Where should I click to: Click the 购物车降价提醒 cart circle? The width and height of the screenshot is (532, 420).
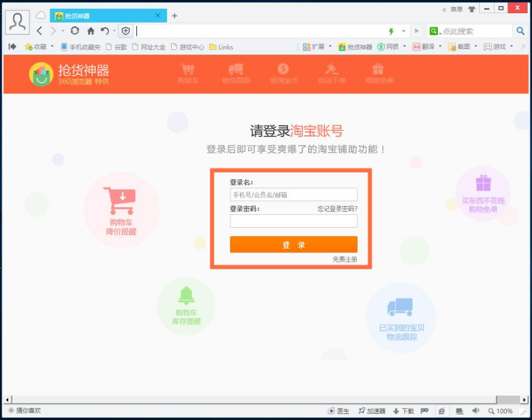(x=121, y=209)
